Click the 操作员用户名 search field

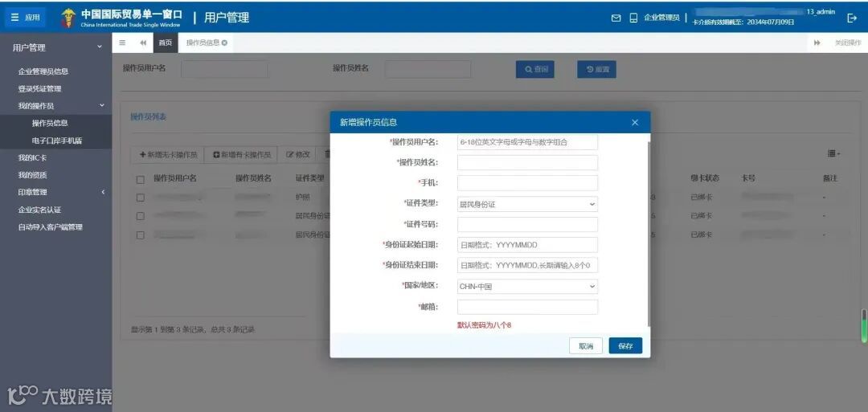224,69
